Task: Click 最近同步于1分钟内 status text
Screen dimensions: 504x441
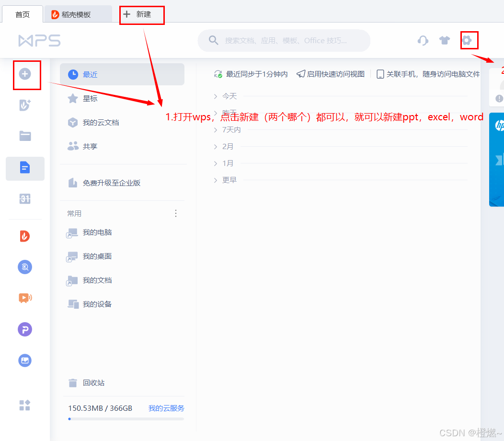Action: (x=257, y=74)
